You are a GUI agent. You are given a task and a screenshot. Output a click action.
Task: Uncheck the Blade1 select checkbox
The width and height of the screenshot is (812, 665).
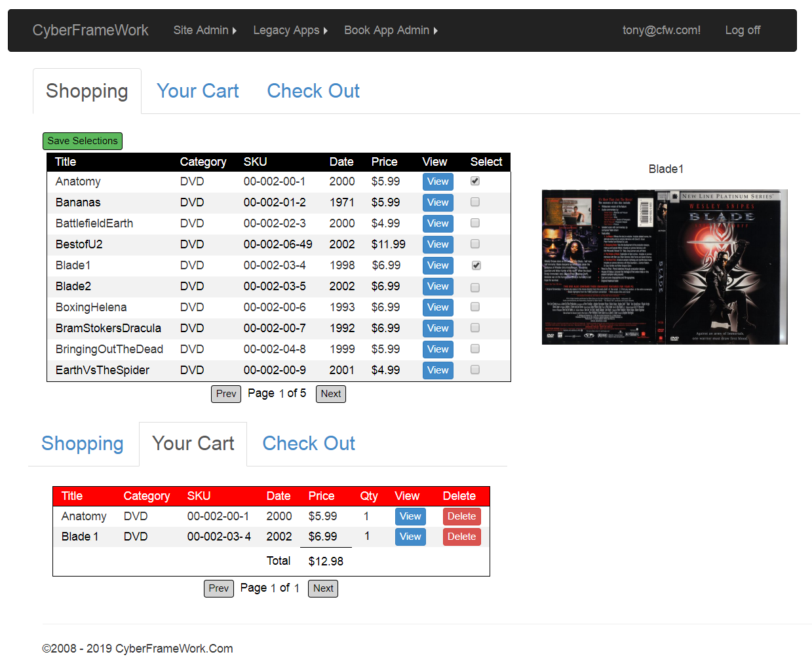pyautogui.click(x=476, y=265)
